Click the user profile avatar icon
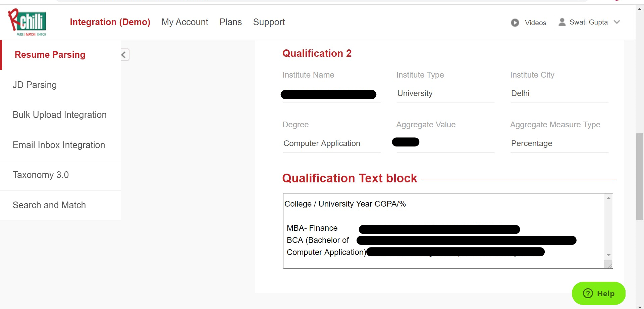The width and height of the screenshot is (644, 309). point(562,22)
